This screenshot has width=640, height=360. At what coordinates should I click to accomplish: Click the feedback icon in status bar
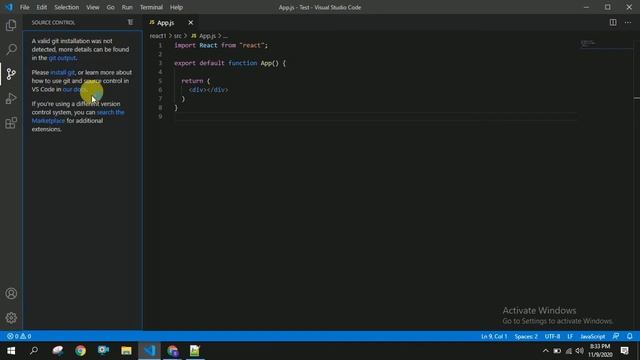click(616, 336)
